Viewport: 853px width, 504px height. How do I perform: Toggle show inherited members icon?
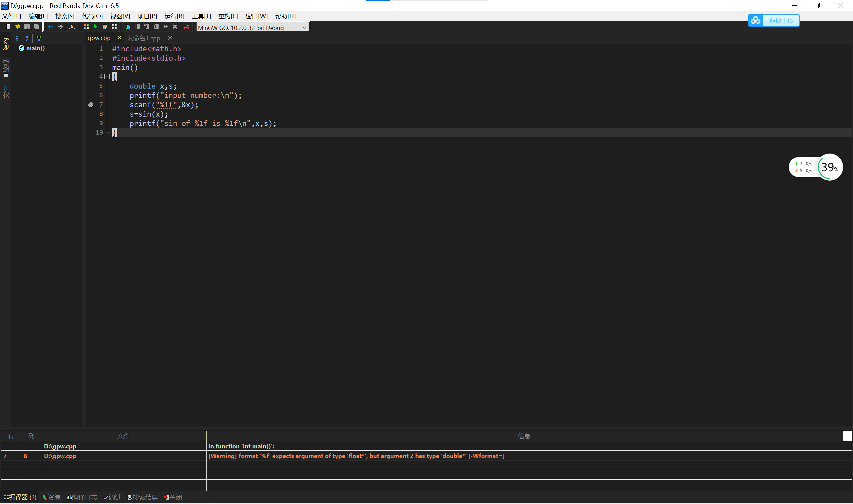coord(39,38)
